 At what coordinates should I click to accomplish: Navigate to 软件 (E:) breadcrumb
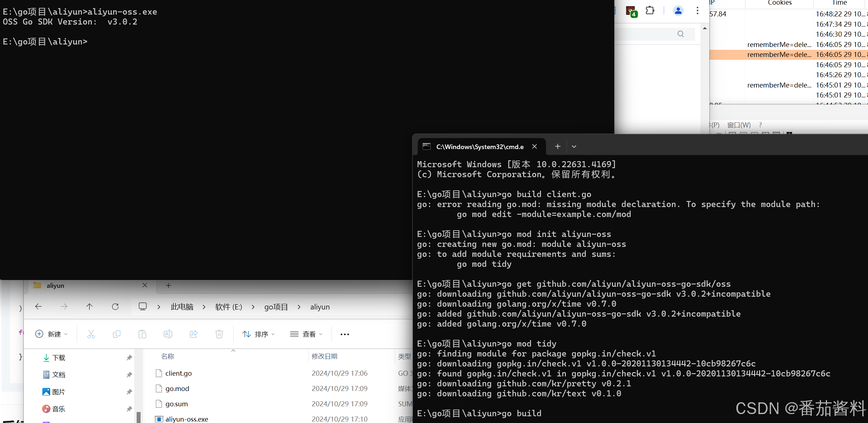click(x=228, y=307)
